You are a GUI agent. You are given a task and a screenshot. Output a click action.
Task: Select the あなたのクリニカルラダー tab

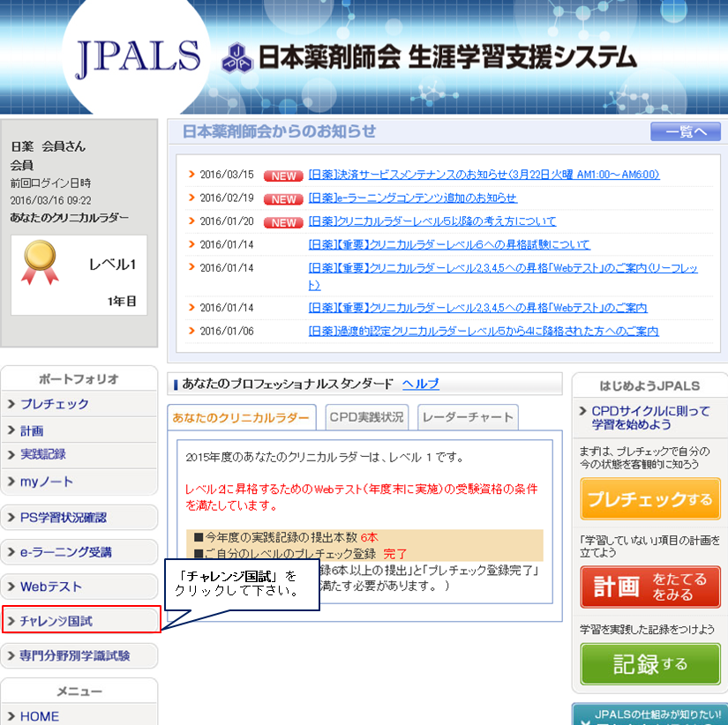pyautogui.click(x=241, y=417)
